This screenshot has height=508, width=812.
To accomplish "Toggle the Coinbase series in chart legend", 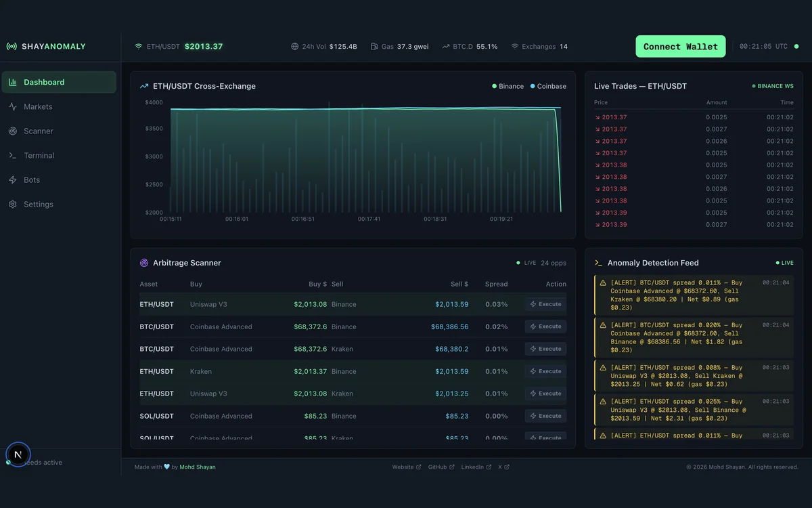I will (x=548, y=86).
